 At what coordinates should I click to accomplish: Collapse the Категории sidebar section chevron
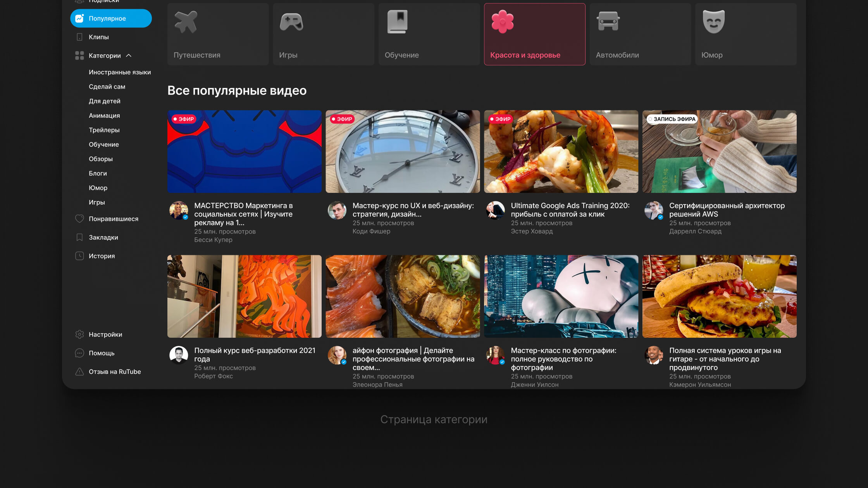tap(129, 56)
